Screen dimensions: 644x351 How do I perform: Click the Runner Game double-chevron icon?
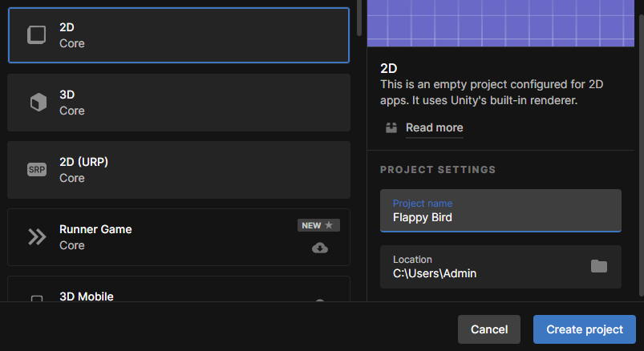pyautogui.click(x=37, y=237)
